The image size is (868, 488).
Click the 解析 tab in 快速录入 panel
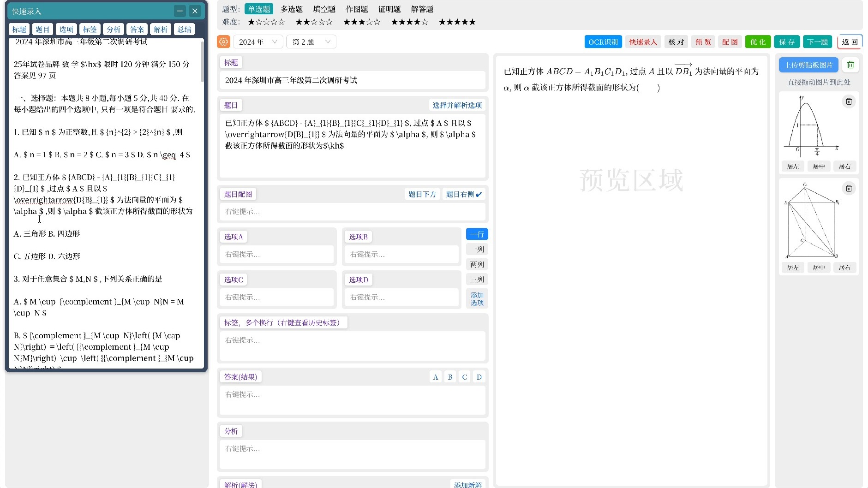161,29
